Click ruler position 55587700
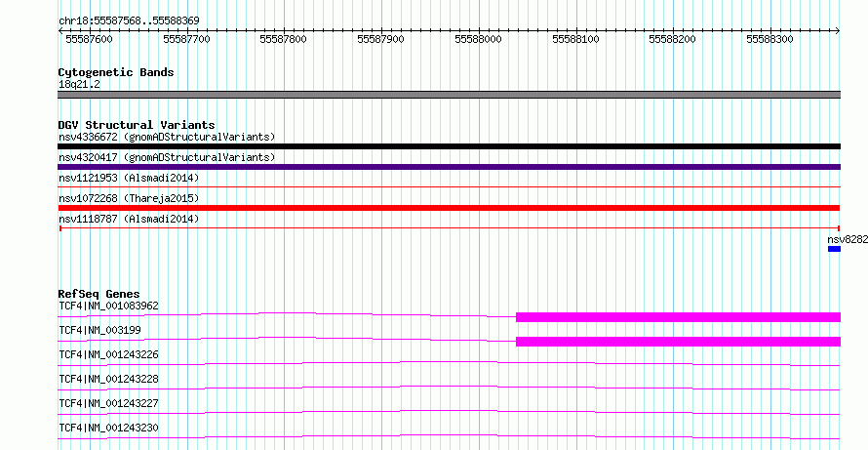Image resolution: width=868 pixels, height=450 pixels. point(186,39)
